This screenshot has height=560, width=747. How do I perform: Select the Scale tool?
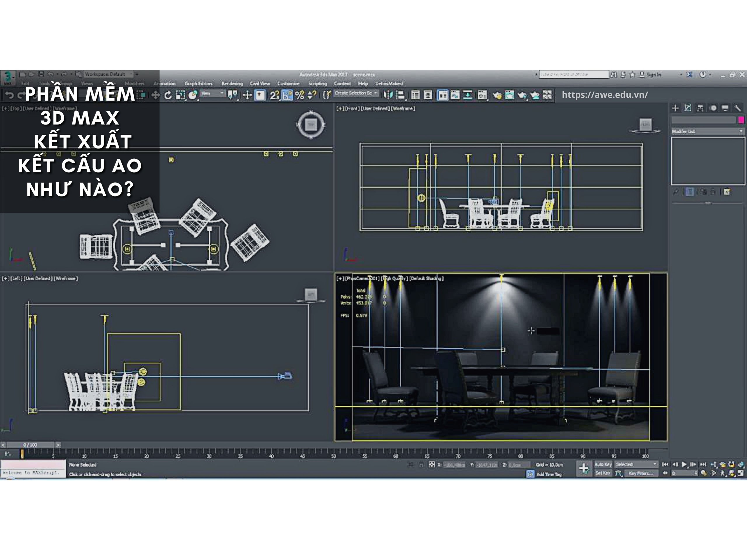coord(180,95)
